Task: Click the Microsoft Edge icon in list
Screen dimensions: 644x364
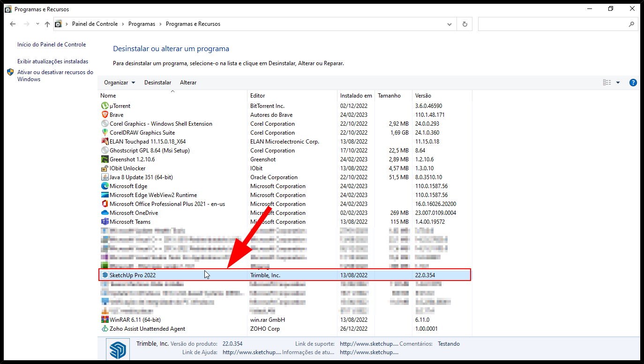Action: (x=105, y=186)
